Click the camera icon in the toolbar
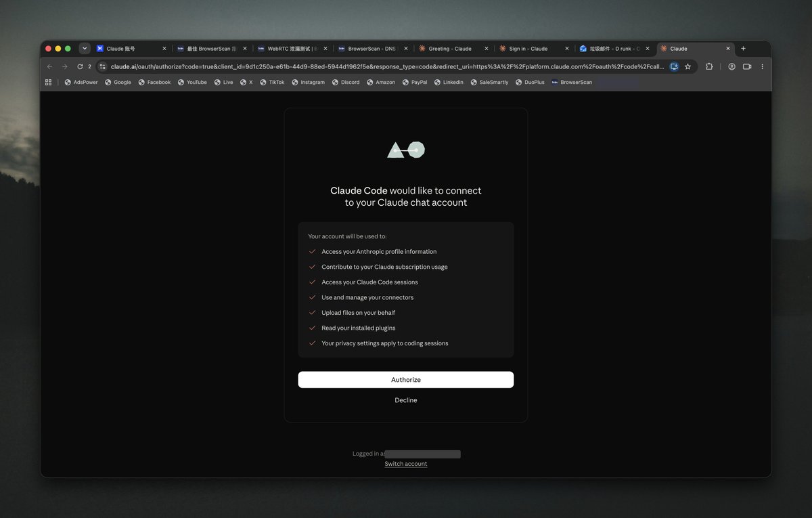 (x=747, y=66)
